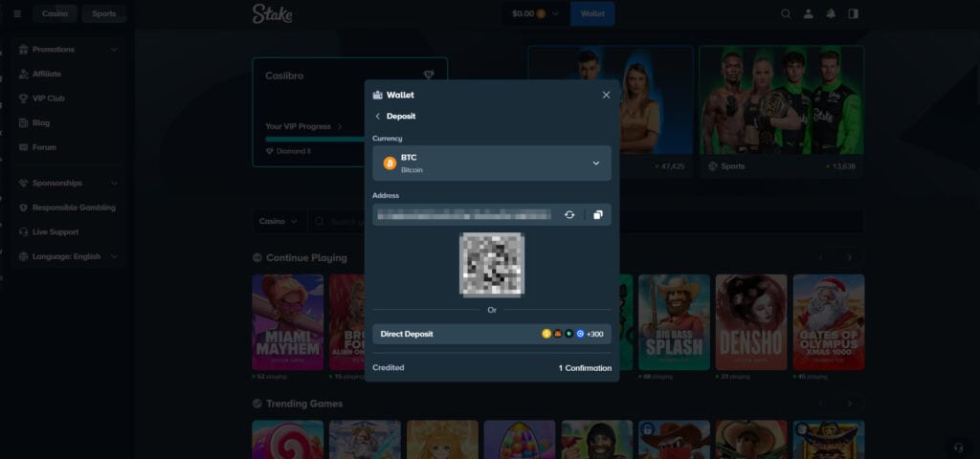
Task: Open Your VIP Progress link
Action: [x=303, y=127]
